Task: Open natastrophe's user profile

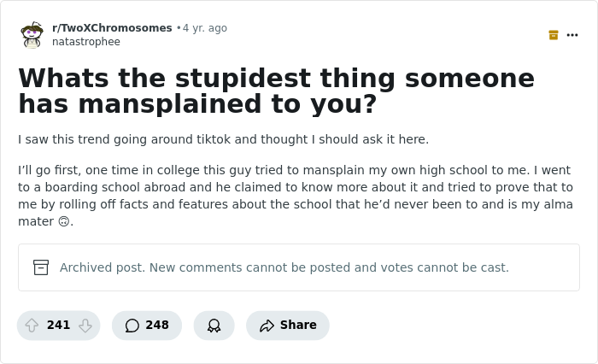Action: click(86, 42)
